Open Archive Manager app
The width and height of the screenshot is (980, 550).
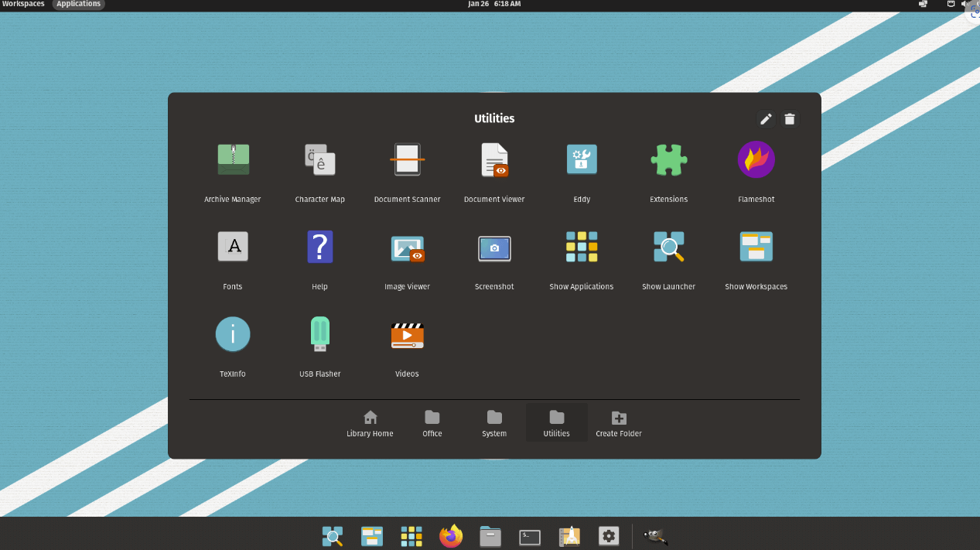tap(233, 171)
